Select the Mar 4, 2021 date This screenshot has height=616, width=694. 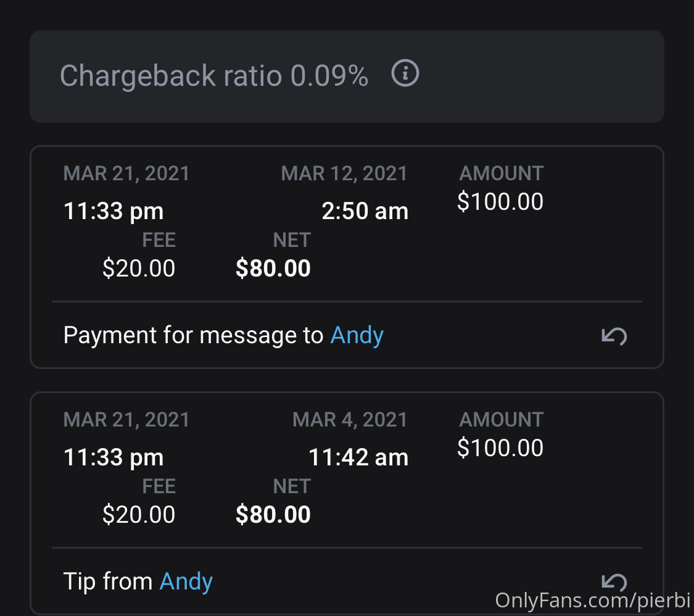coord(350,419)
